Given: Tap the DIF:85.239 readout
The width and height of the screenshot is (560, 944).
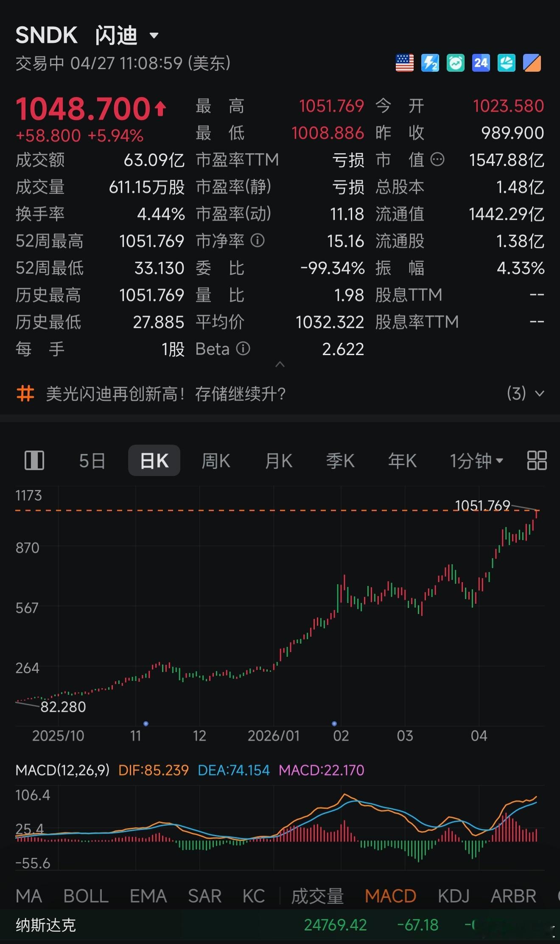Looking at the screenshot, I should [x=153, y=770].
